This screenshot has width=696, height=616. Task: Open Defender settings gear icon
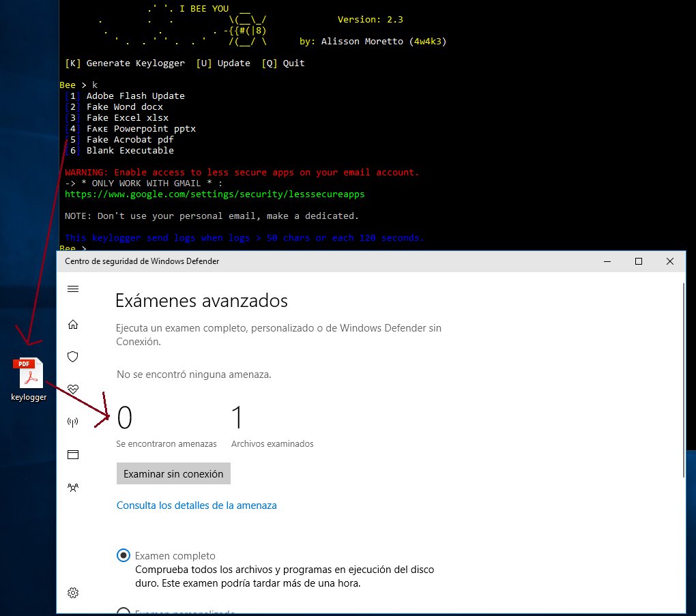pyautogui.click(x=73, y=593)
